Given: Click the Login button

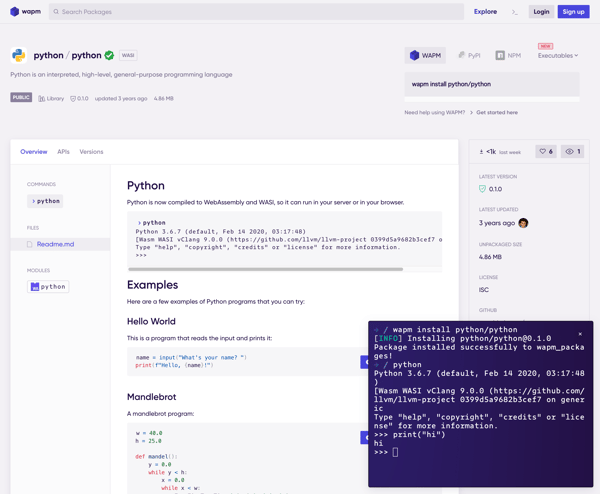Looking at the screenshot, I should pyautogui.click(x=541, y=12).
